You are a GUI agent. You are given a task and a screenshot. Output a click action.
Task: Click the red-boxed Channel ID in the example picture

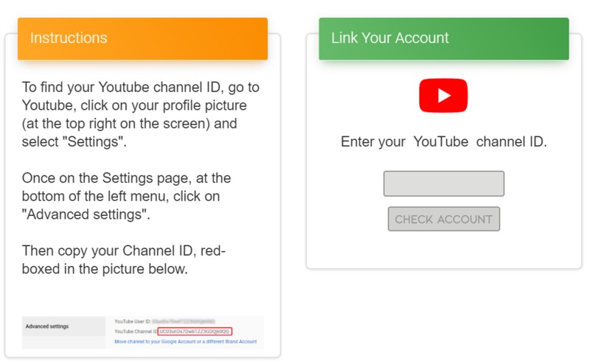(195, 332)
